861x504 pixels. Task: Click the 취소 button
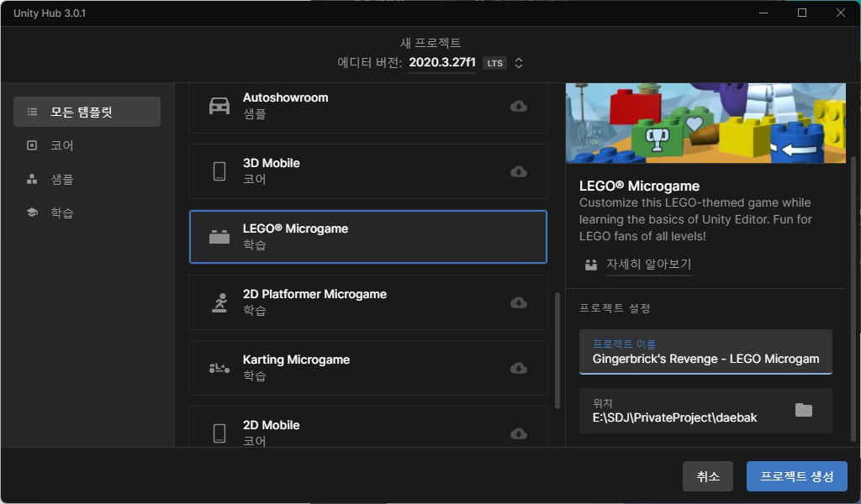pyautogui.click(x=708, y=476)
